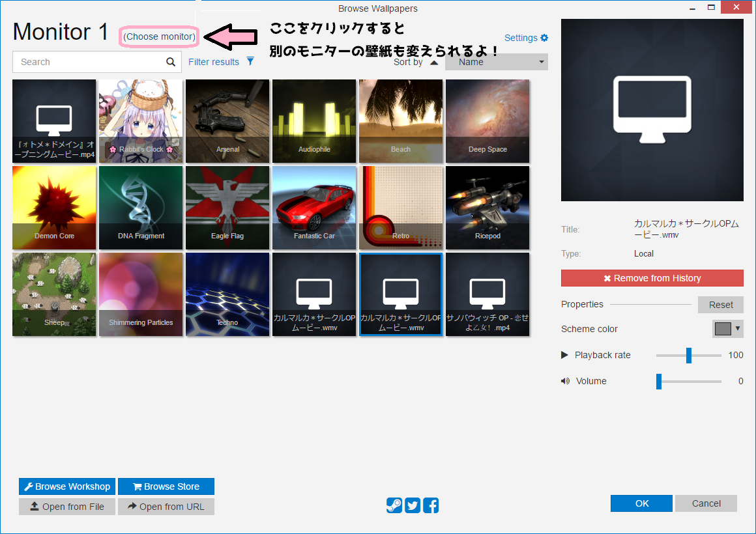
Task: Select the Techno wallpaper
Action: click(x=227, y=294)
